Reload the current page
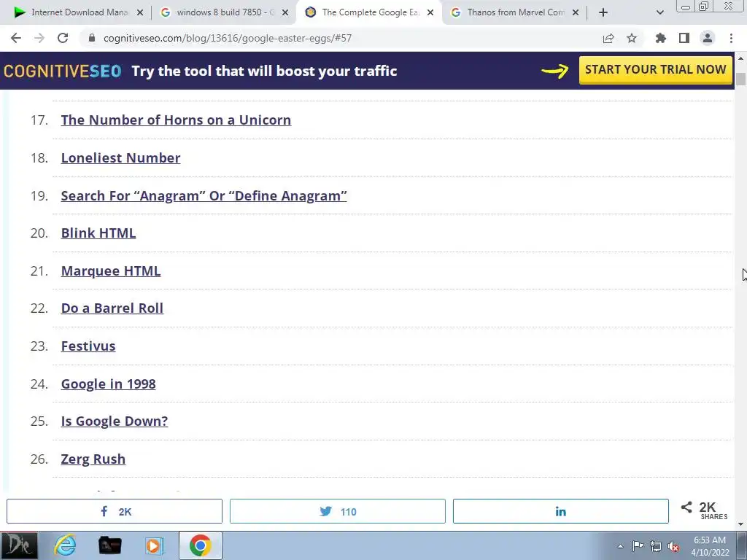This screenshot has width=747, height=560. (63, 38)
